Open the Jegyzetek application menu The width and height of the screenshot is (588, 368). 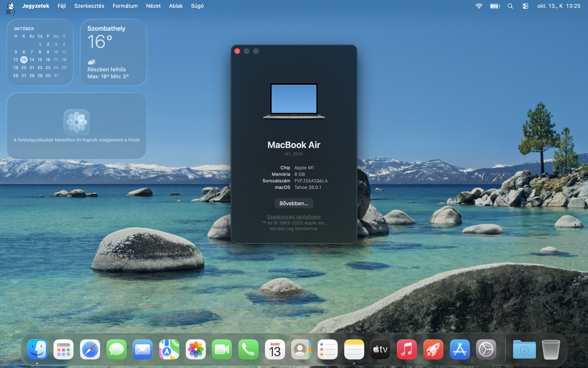pyautogui.click(x=36, y=6)
